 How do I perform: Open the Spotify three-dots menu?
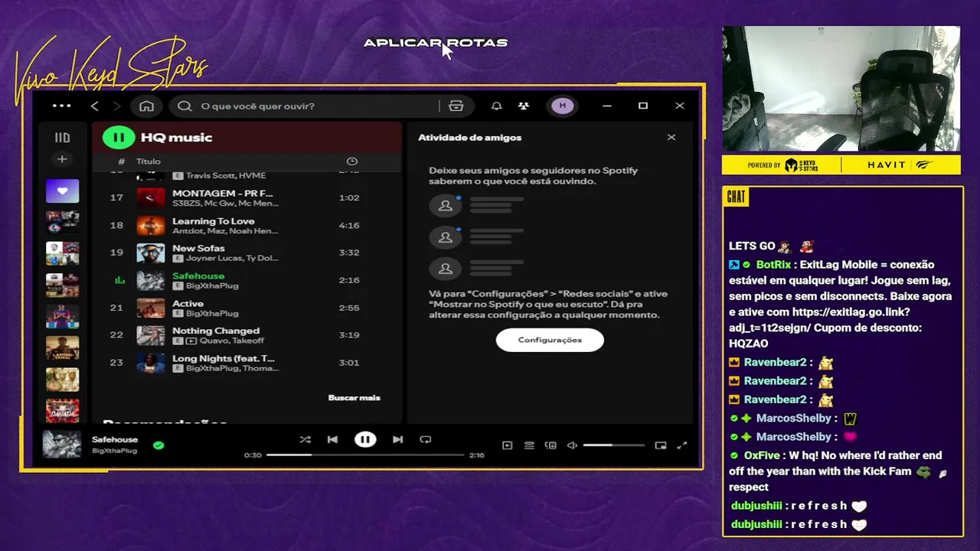tap(61, 106)
